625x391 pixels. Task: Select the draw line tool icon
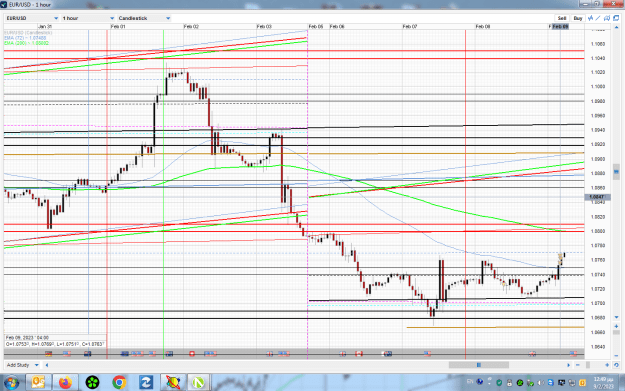[598, 18]
